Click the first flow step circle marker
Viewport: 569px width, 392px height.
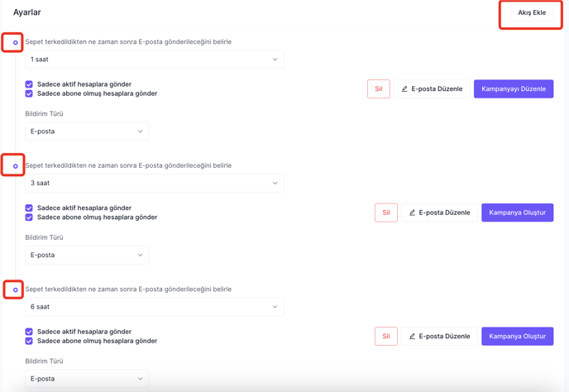point(15,42)
